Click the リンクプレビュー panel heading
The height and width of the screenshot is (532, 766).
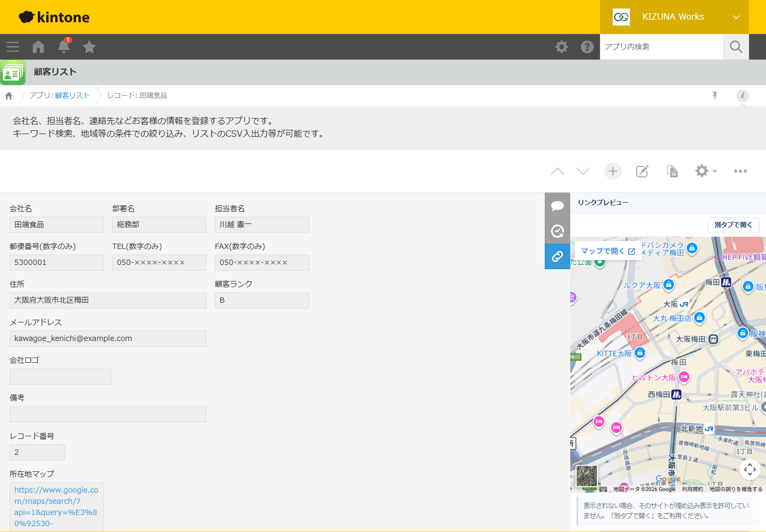[603, 203]
